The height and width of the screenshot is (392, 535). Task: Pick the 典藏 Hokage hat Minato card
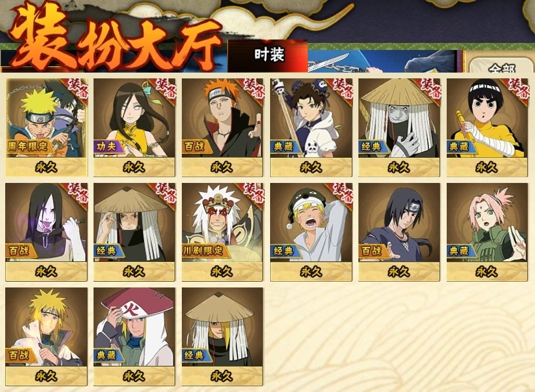coord(134,337)
